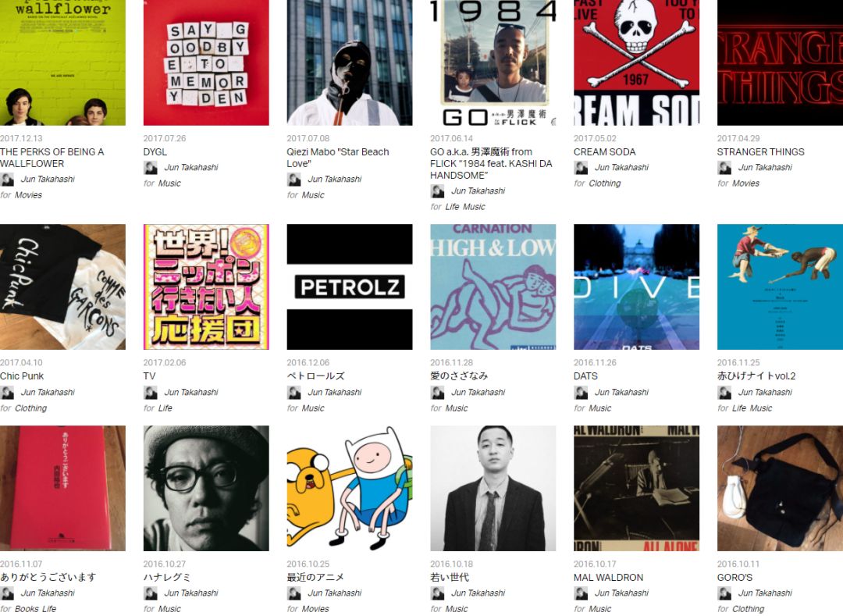This screenshot has height=616, width=843.
Task: Click the author avatar icon under MAL WALDRON
Action: tap(581, 593)
